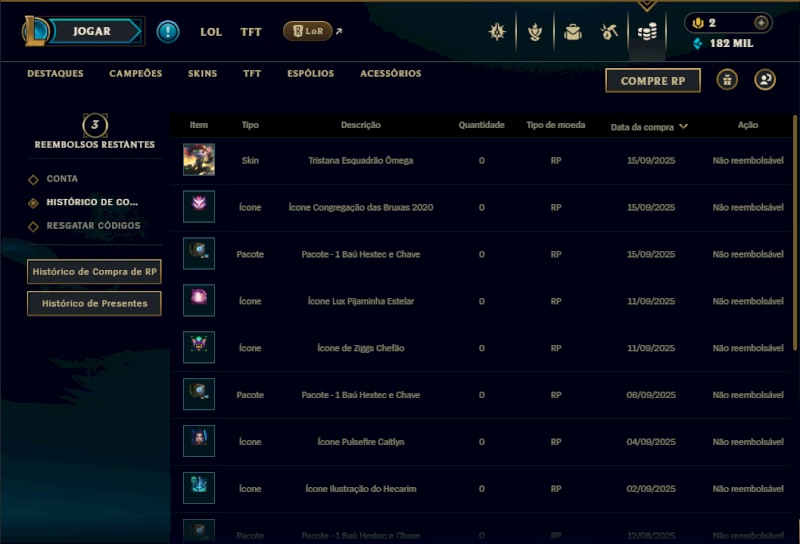Select HISTÓRICO DE CO... in the sidebar
This screenshot has height=544, width=800.
click(x=92, y=202)
